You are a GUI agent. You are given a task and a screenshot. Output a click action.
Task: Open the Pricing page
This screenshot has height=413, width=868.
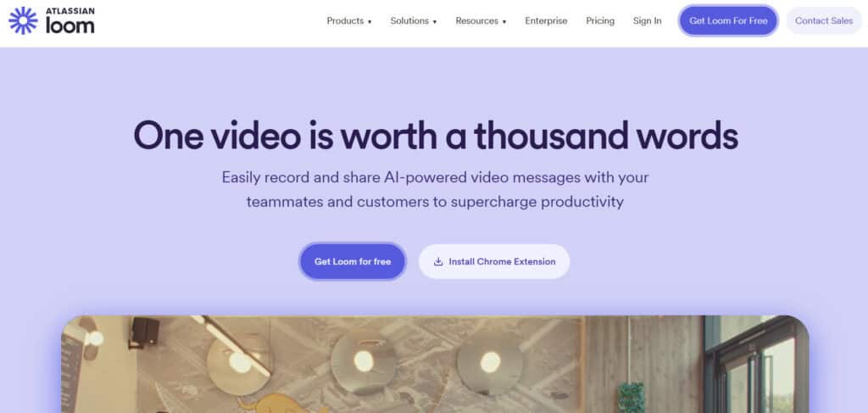(600, 21)
